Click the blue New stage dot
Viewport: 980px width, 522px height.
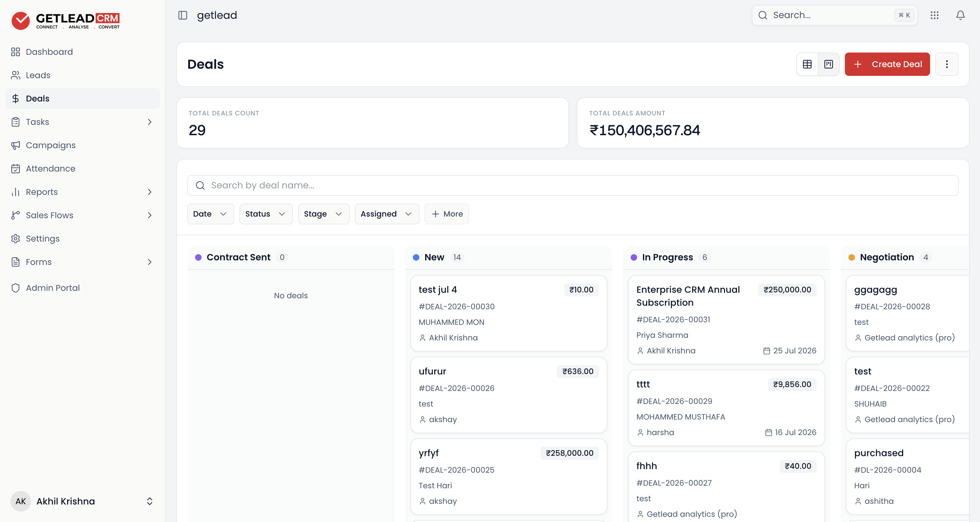coord(416,257)
